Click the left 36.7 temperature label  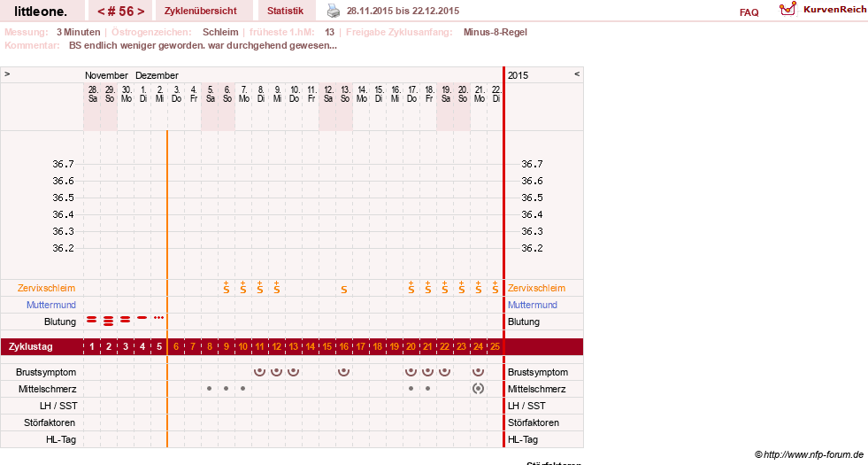click(x=63, y=164)
